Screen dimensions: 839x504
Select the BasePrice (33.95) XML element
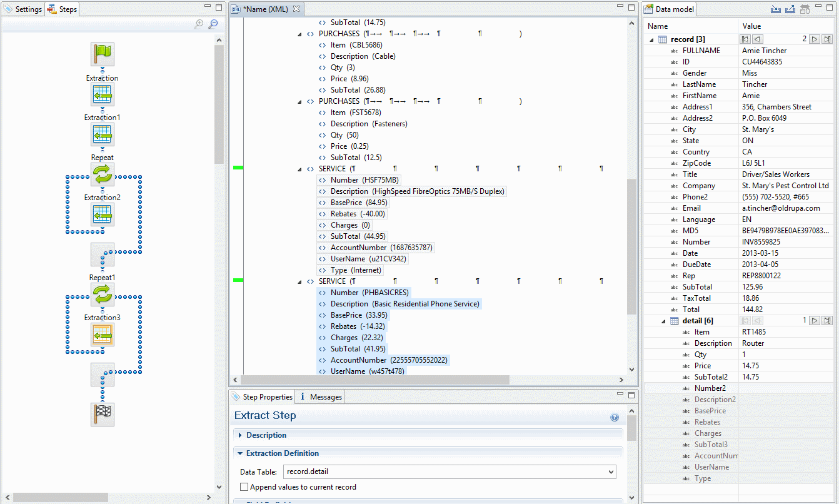point(358,315)
